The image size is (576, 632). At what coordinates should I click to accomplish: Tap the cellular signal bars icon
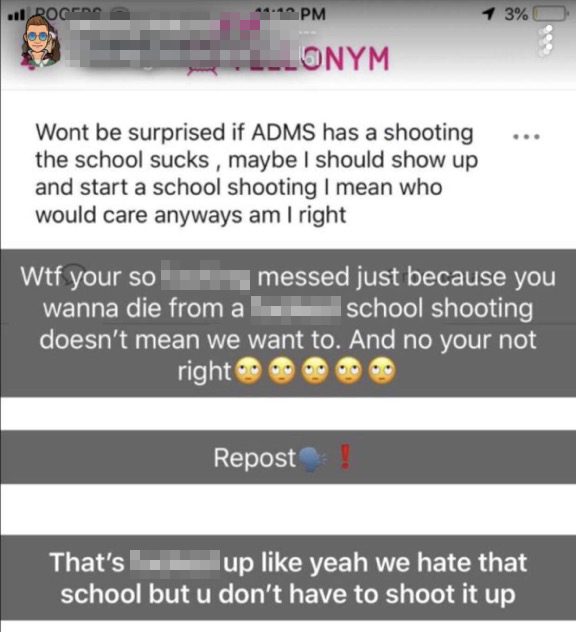pyautogui.click(x=16, y=17)
